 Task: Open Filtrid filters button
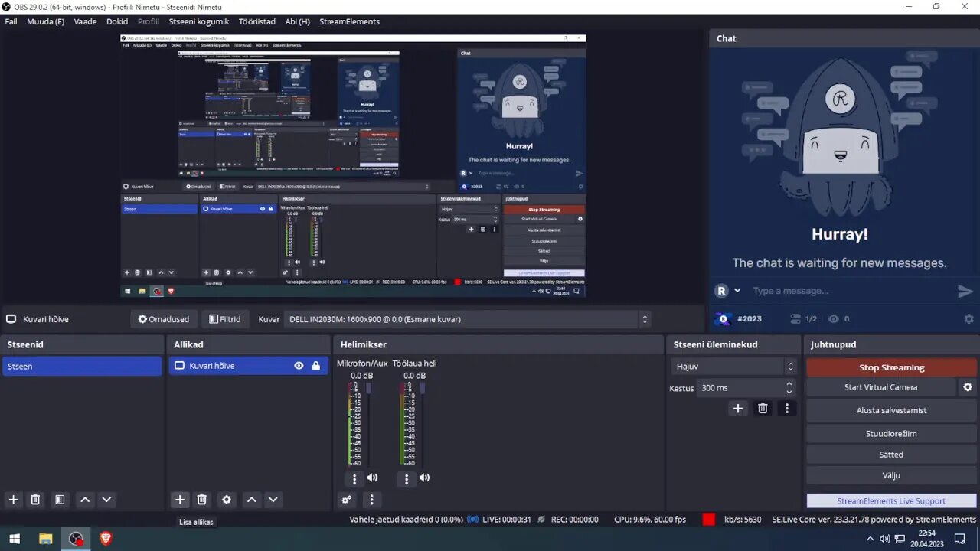coord(224,319)
